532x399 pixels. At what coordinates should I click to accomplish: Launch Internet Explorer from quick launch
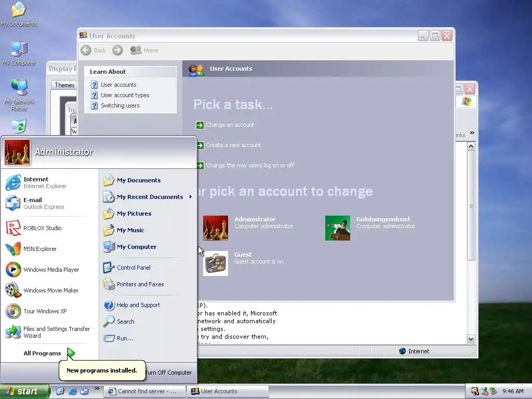(73, 391)
